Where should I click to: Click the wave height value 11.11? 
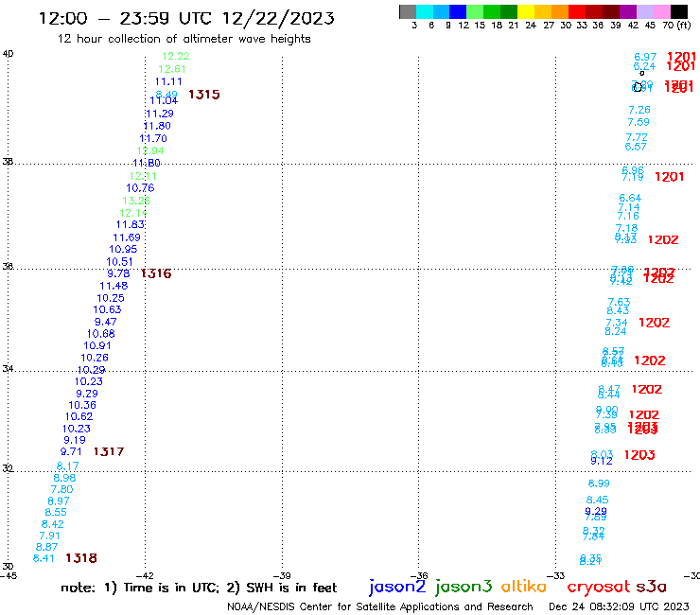click(x=168, y=81)
